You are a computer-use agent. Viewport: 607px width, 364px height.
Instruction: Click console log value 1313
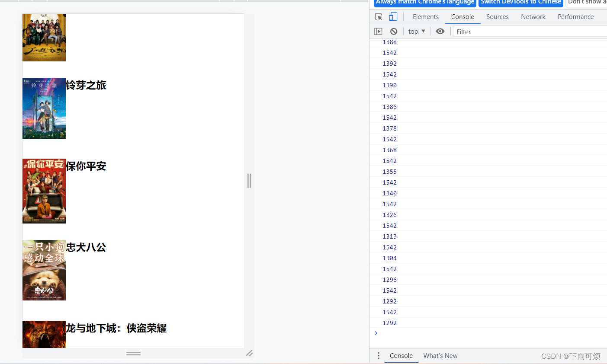[389, 236]
